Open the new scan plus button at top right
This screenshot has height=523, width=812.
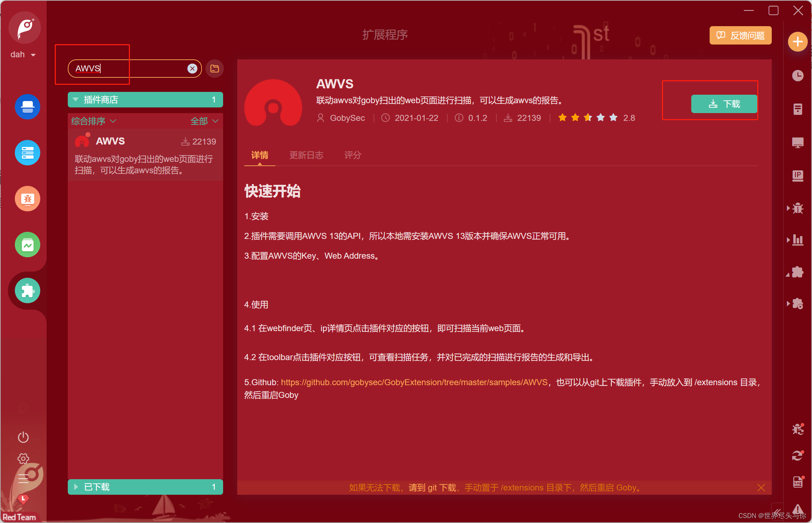[797, 41]
